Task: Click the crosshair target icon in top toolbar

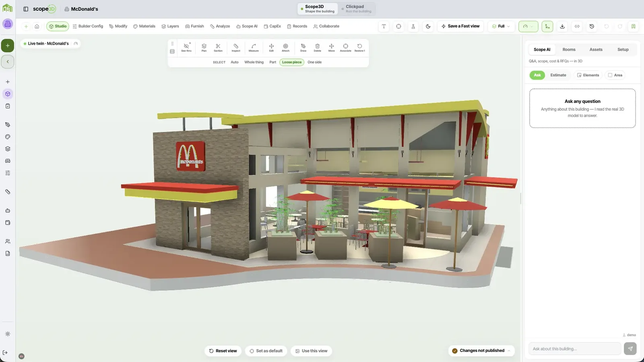Action: point(398,26)
